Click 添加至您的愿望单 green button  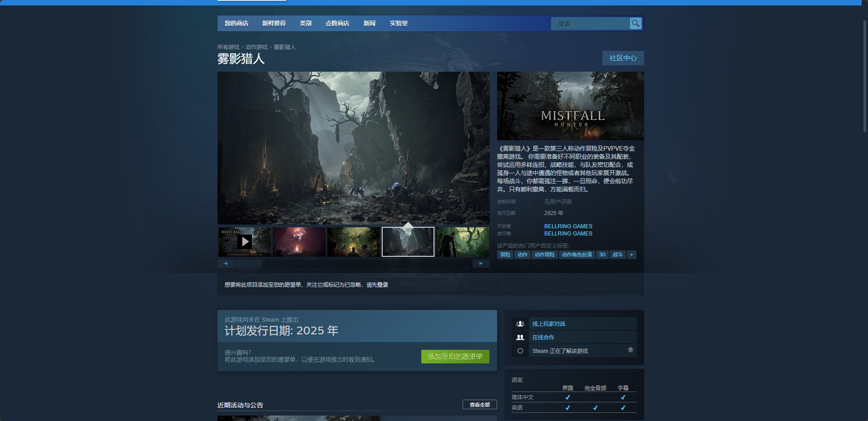click(455, 357)
